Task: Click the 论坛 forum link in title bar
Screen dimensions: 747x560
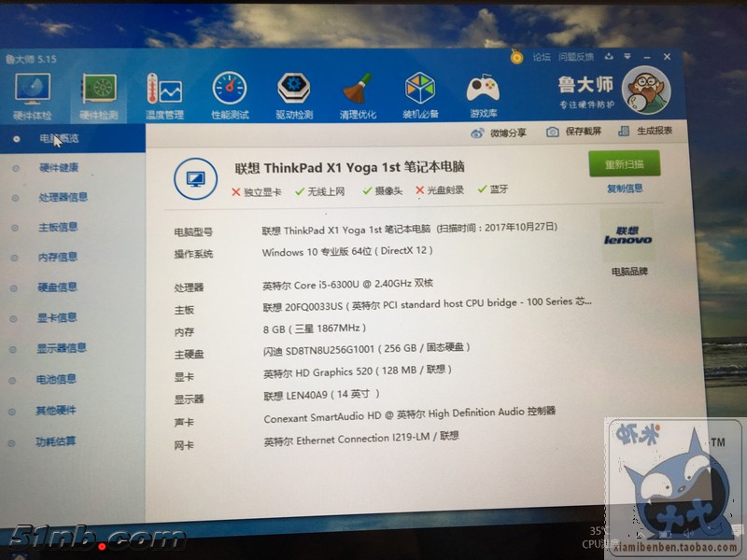Action: point(542,57)
